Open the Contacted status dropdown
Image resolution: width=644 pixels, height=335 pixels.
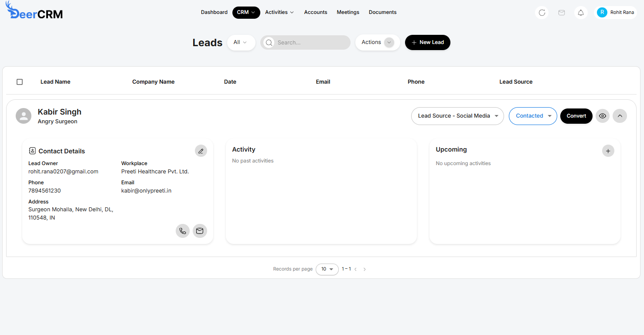(x=532, y=116)
